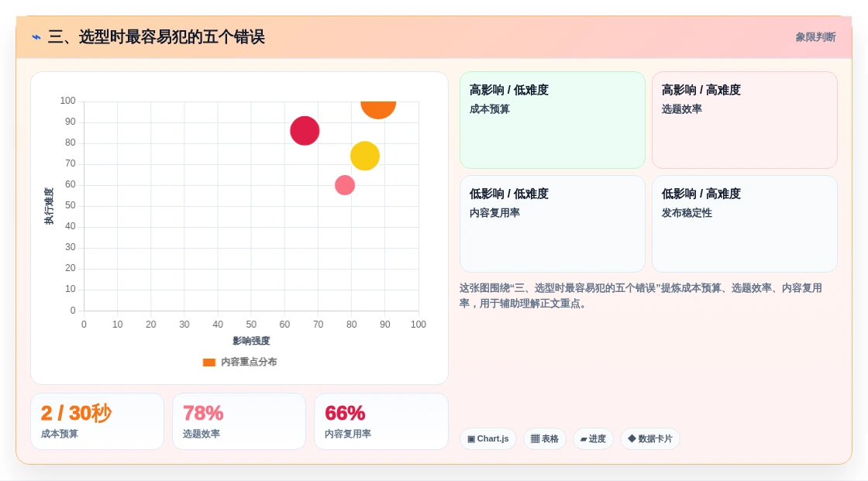Click the yellow bubble in the chart
The image size is (868, 481).
click(365, 156)
